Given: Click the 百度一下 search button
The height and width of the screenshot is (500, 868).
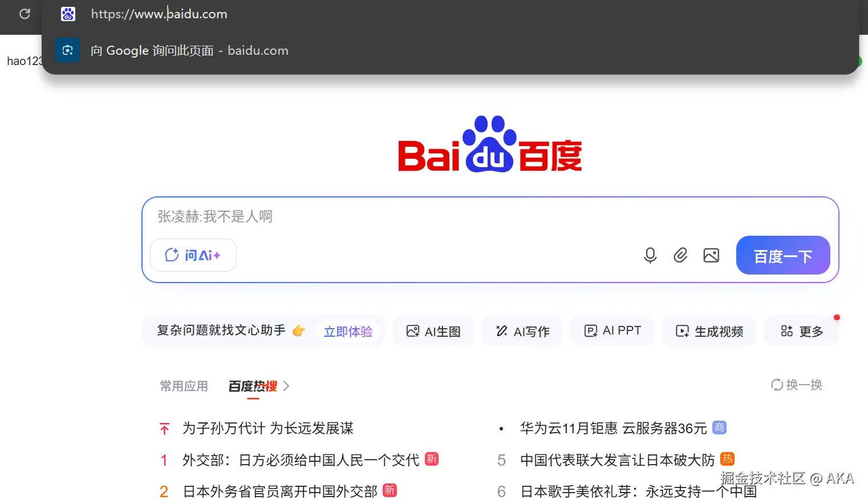Looking at the screenshot, I should coord(783,255).
